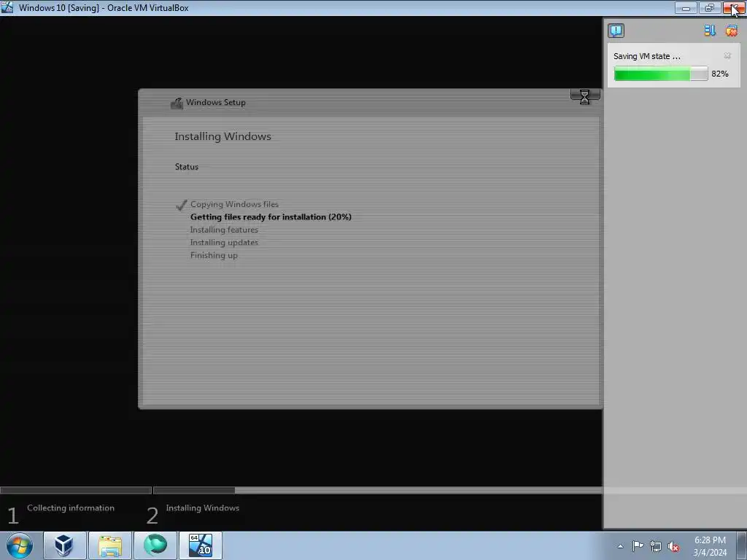This screenshot has height=560, width=747.
Task: Restore down the VirtualBox VM window
Action: coord(710,7)
